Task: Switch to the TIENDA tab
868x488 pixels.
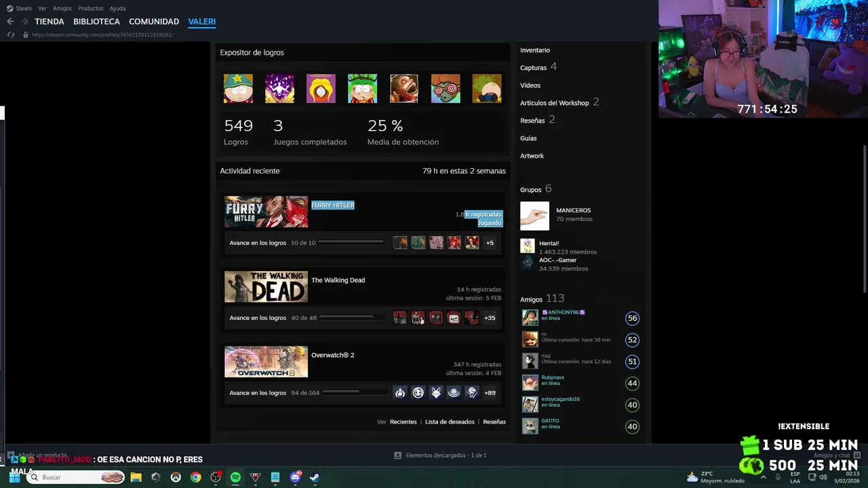Action: [50, 22]
